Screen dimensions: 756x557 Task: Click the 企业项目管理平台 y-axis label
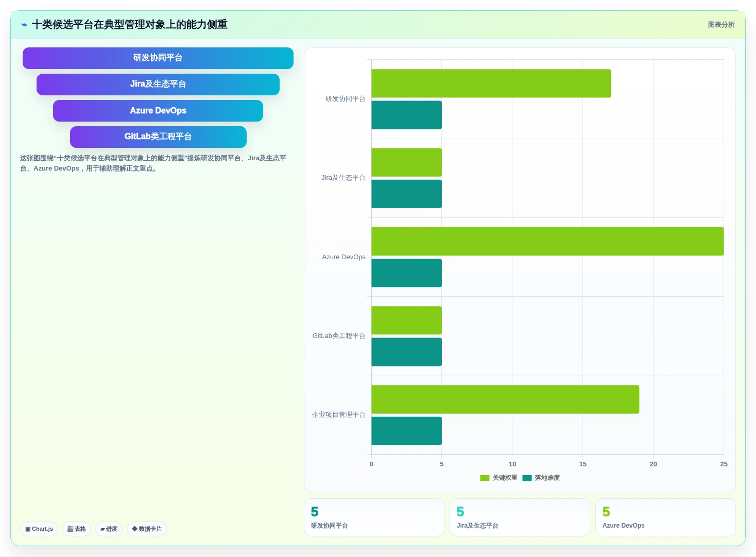[x=338, y=415]
